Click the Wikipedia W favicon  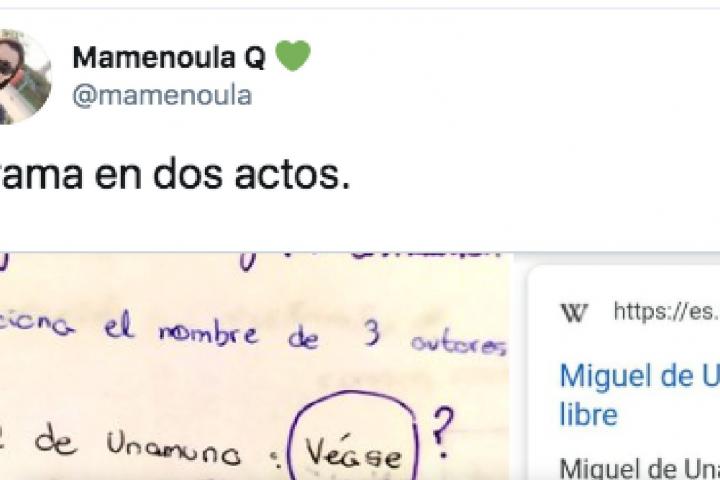tap(574, 313)
